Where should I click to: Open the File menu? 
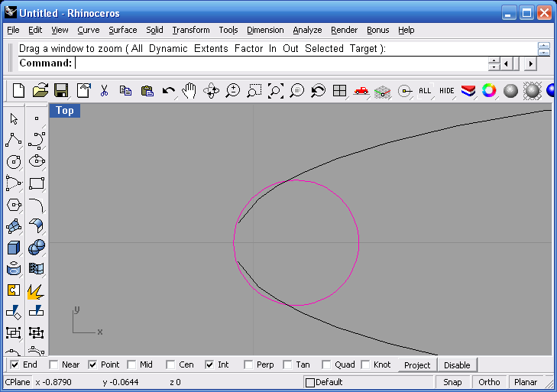[13, 31]
